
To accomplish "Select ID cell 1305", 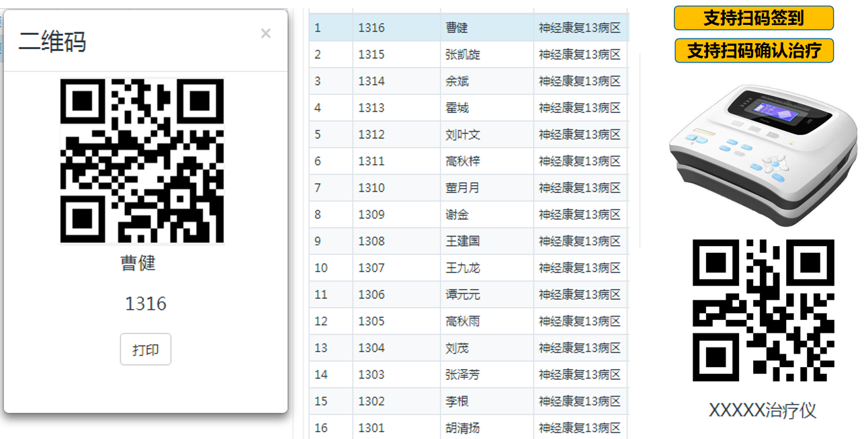I will click(372, 321).
